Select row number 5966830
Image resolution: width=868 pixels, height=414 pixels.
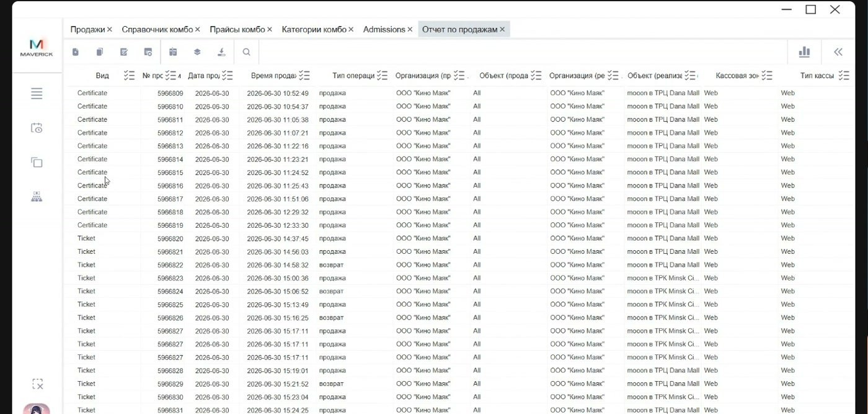click(170, 397)
